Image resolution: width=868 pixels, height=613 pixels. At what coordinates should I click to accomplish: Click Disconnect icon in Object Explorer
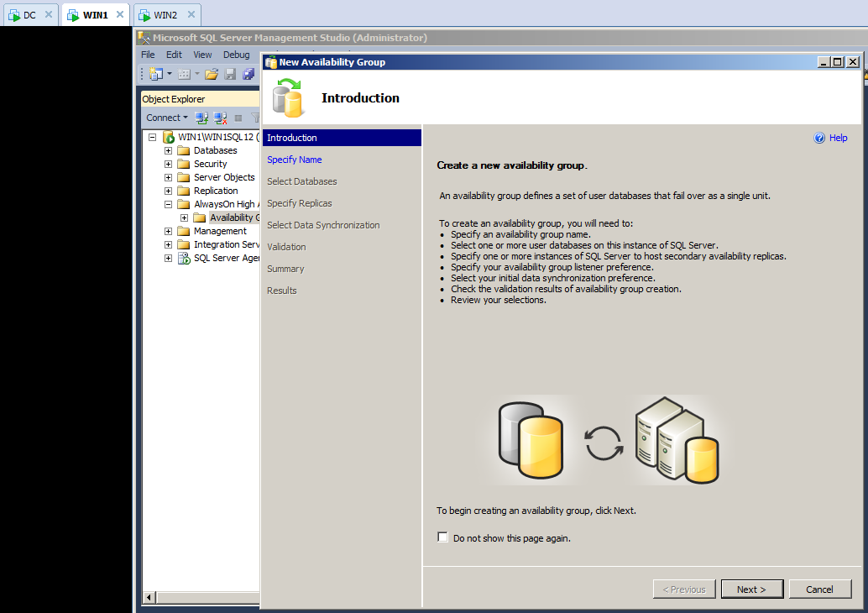tap(220, 118)
